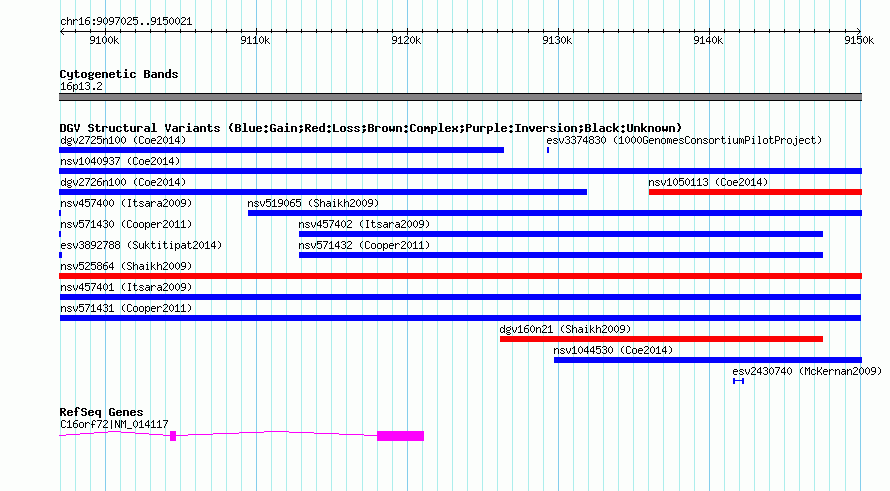Click the nsv457401 (Itsara2009) blue bar

coord(460,297)
